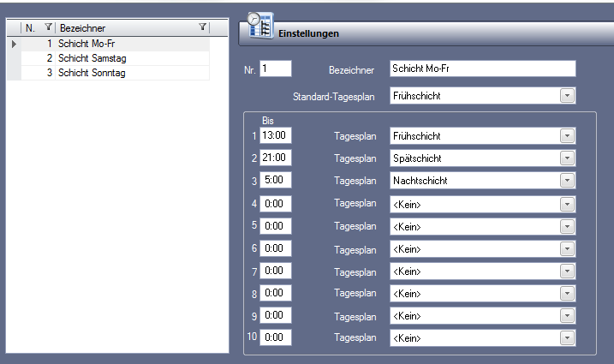Sort list by N. column header

pyautogui.click(x=32, y=28)
